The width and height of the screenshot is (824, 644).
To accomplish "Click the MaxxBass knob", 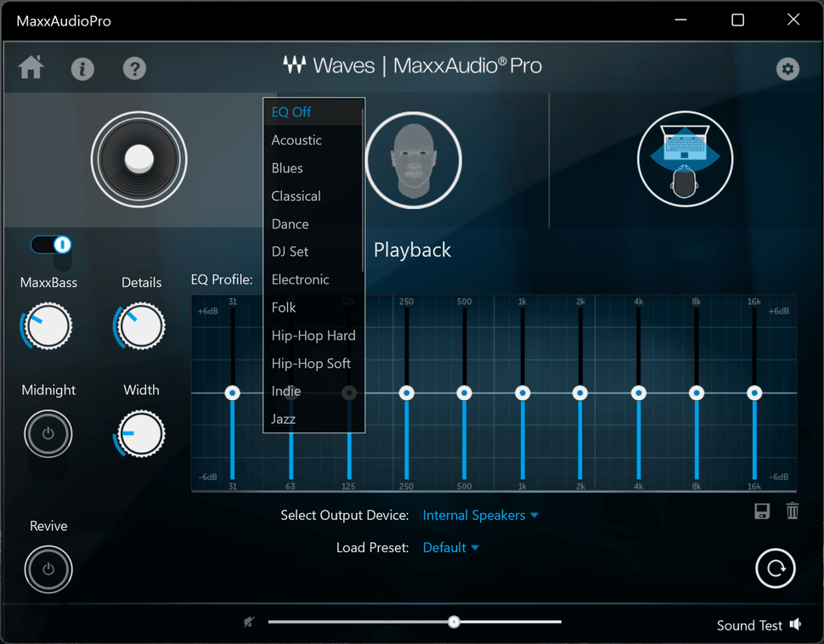I will click(48, 326).
